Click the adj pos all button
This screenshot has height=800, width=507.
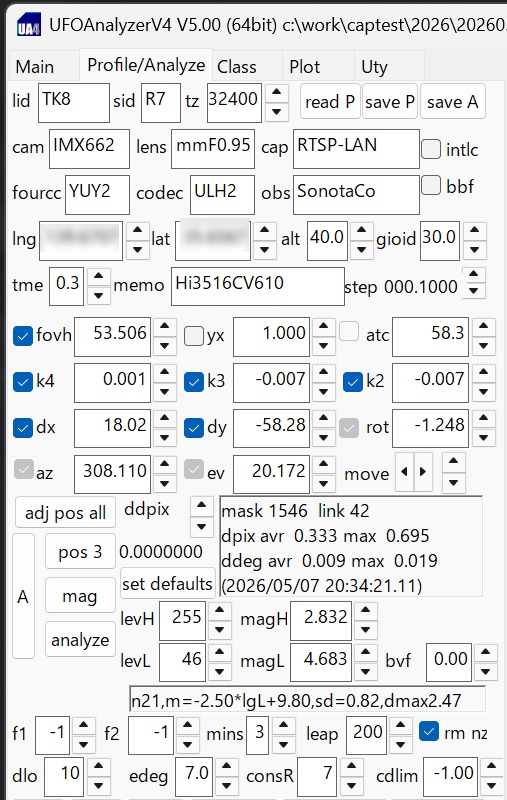tap(65, 512)
